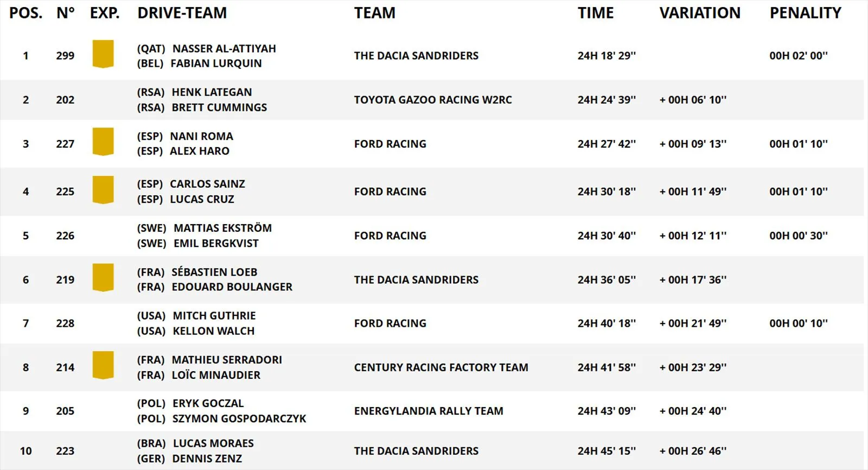Click car number 205 for Eryk Goczal
Viewport: 868px width, 470px height.
click(x=65, y=411)
